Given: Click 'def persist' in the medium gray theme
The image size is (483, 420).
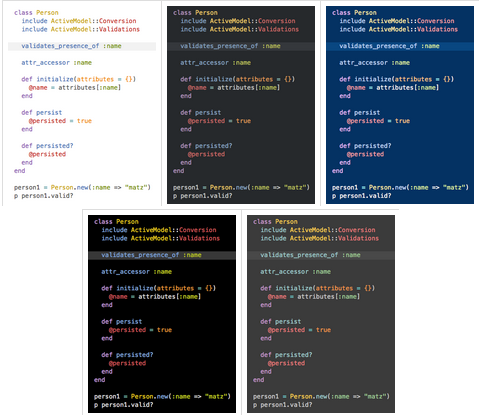Looking at the screenshot, I should click(281, 322).
